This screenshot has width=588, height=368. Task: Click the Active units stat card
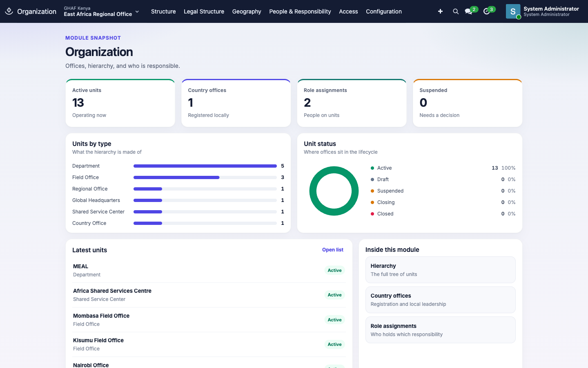coord(120,103)
